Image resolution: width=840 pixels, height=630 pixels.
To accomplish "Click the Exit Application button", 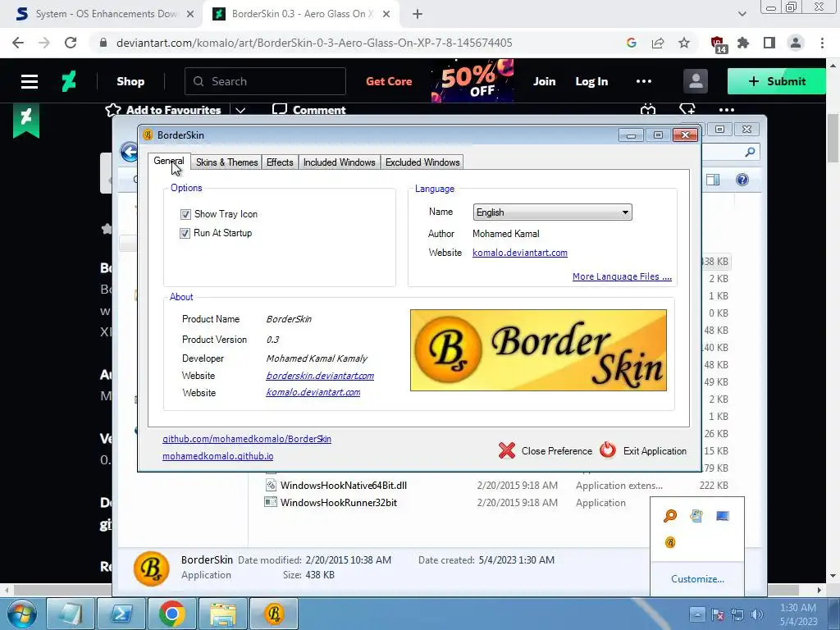I will click(643, 451).
